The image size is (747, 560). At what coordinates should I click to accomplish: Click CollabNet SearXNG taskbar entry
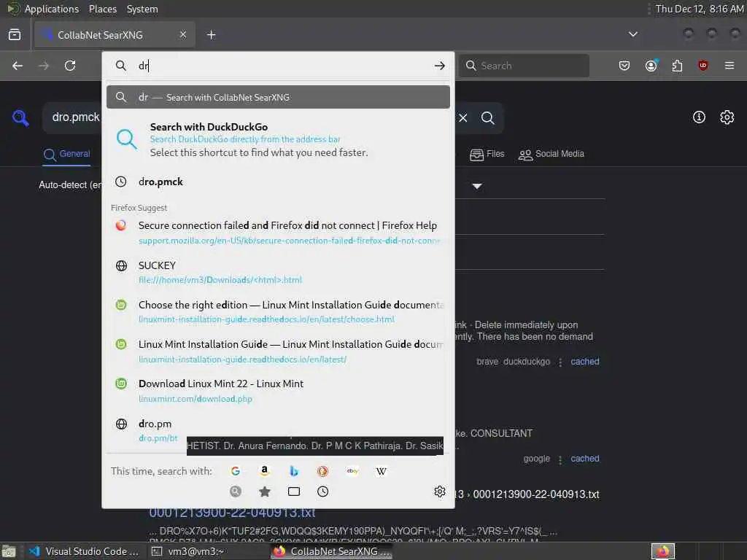(332, 551)
